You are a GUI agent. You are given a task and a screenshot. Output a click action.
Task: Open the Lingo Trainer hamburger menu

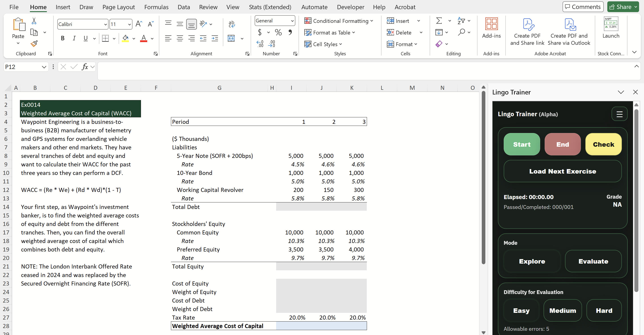(x=619, y=114)
